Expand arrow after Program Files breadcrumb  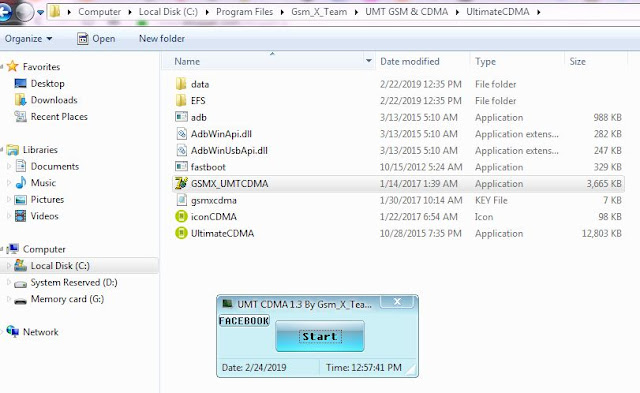coord(282,12)
